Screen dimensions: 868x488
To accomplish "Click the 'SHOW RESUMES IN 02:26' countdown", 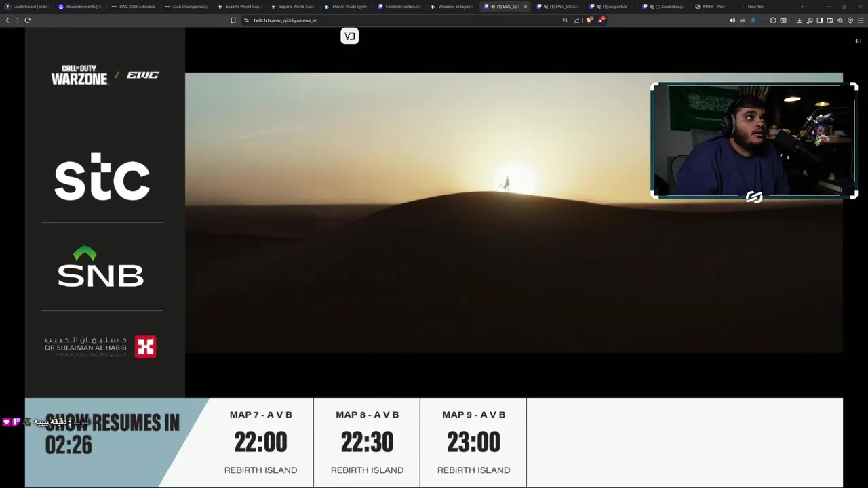I will coord(112,434).
